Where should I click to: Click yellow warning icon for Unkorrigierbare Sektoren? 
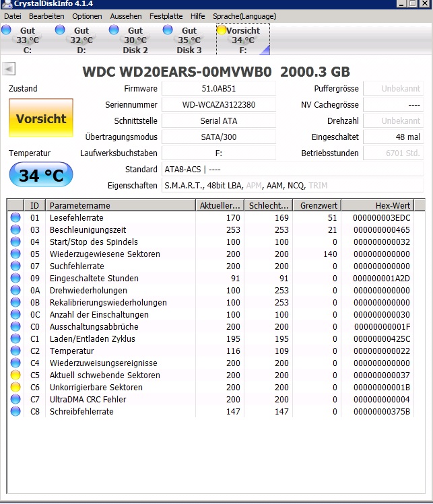(15, 387)
